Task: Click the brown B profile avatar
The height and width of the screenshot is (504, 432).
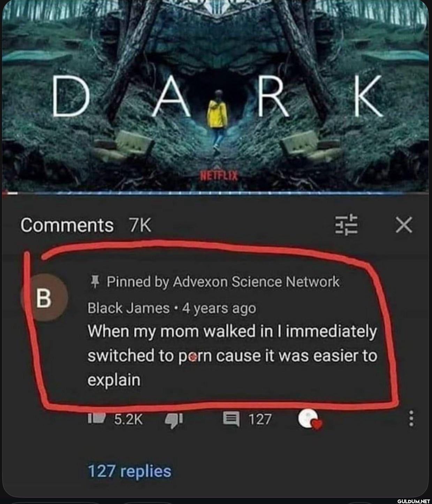Action: click(44, 298)
